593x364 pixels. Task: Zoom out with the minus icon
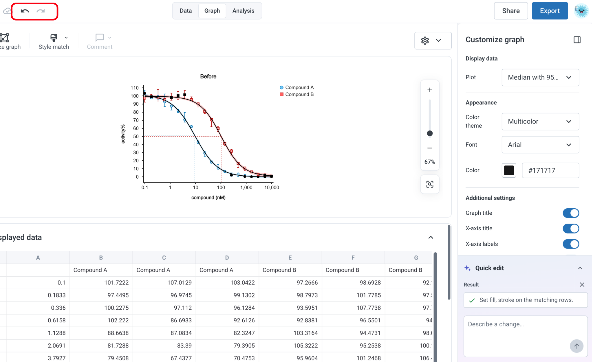click(x=430, y=148)
